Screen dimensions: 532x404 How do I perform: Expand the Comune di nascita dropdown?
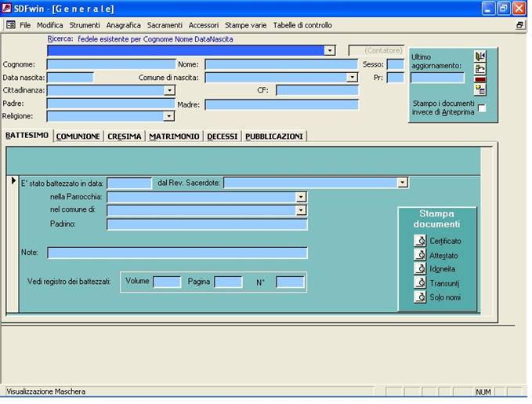pyautogui.click(x=353, y=78)
